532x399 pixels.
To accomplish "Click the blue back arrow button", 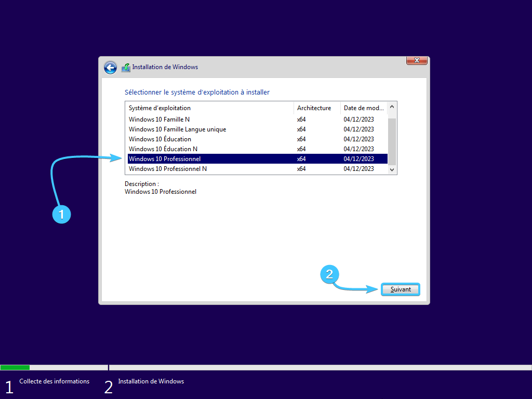I will (x=110, y=68).
